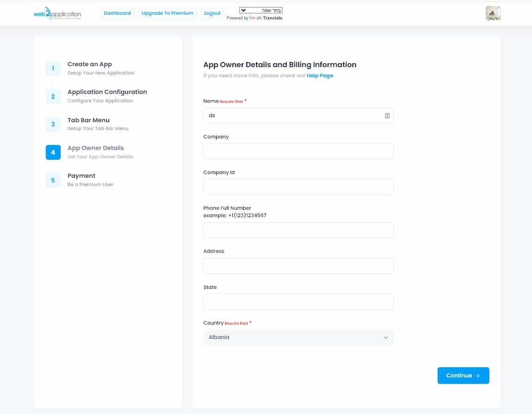Click into the Company Id field

[298, 187]
